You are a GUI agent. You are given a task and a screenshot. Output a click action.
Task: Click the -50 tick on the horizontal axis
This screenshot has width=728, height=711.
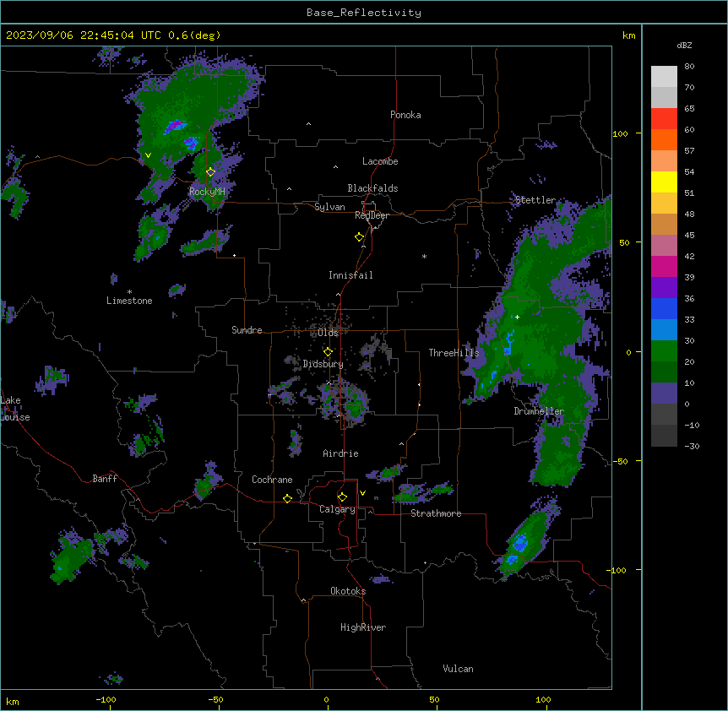click(x=215, y=700)
